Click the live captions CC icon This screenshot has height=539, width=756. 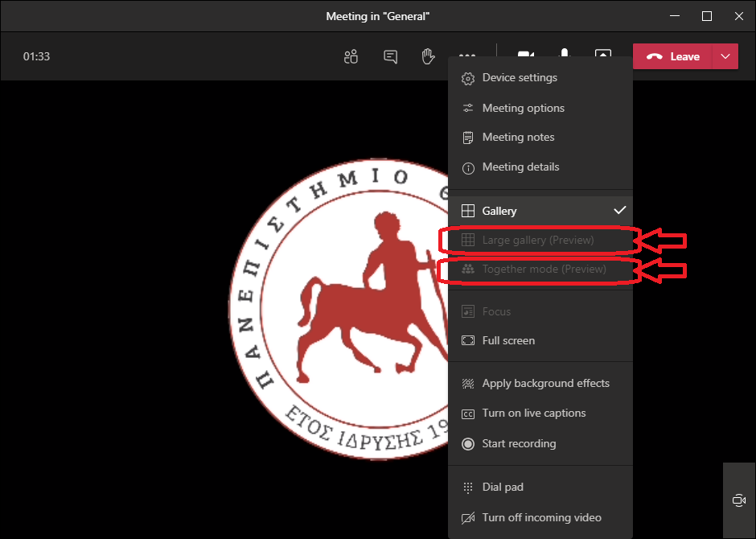tap(468, 414)
